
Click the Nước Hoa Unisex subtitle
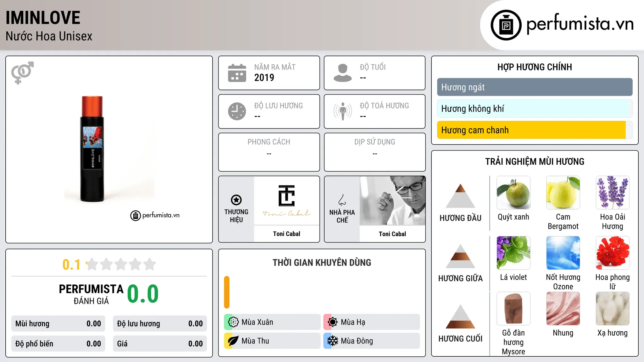[x=49, y=36]
